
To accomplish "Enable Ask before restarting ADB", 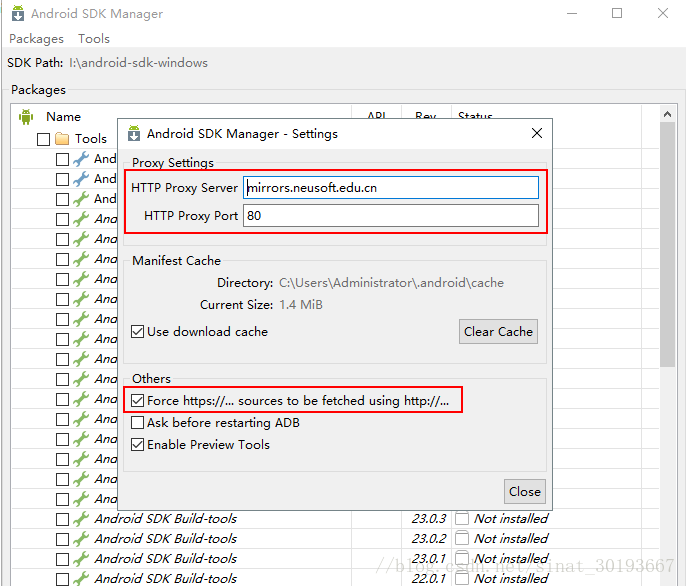I will tap(137, 423).
